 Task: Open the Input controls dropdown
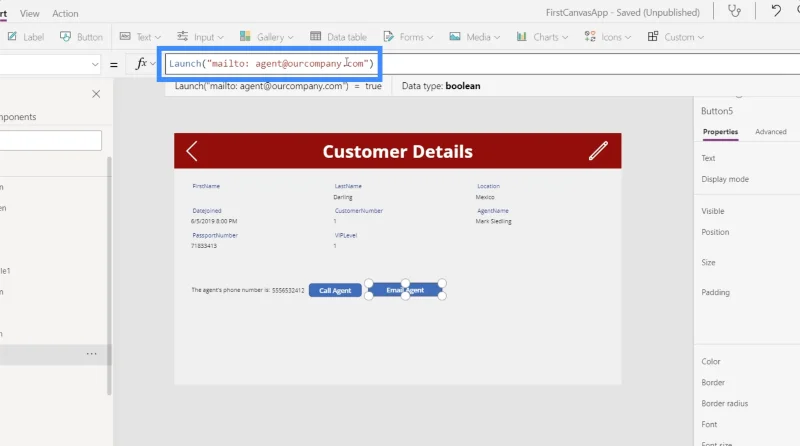pyautogui.click(x=200, y=37)
